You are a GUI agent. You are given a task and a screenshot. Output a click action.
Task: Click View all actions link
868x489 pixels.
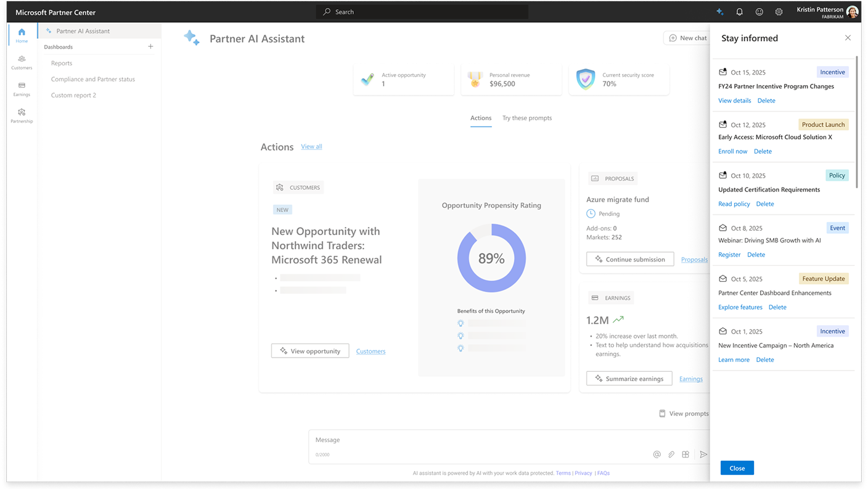pyautogui.click(x=311, y=146)
